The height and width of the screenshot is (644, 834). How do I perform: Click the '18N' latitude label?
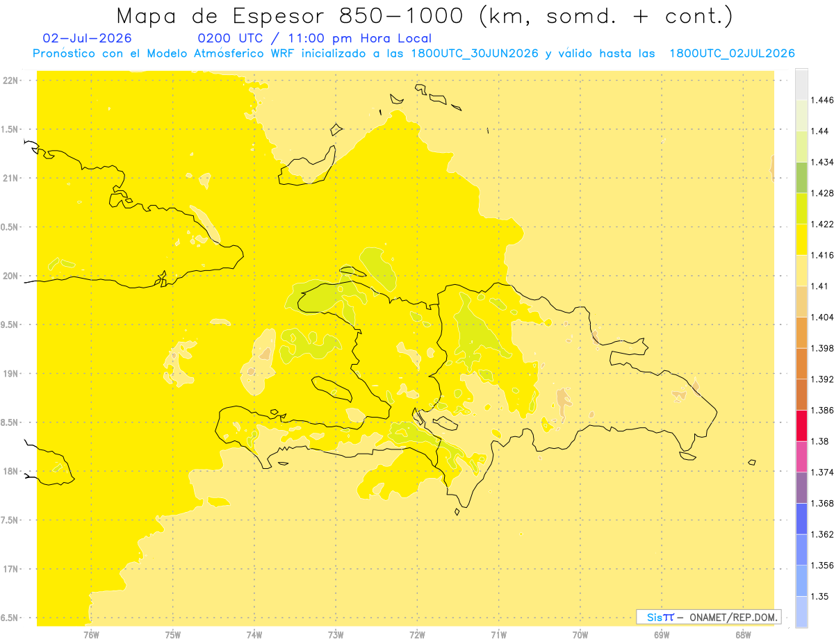[x=12, y=471]
